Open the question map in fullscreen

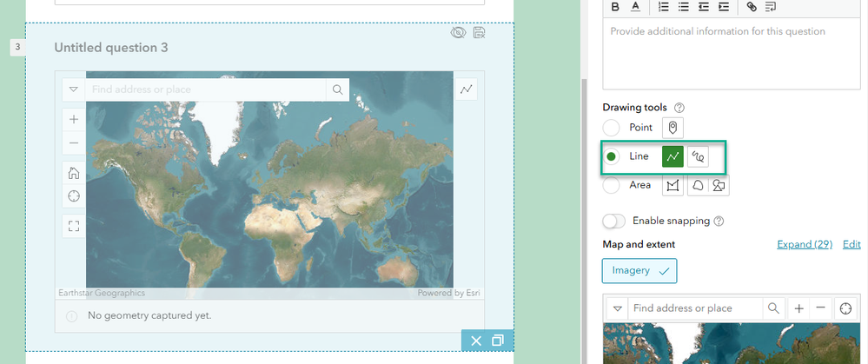(x=74, y=226)
